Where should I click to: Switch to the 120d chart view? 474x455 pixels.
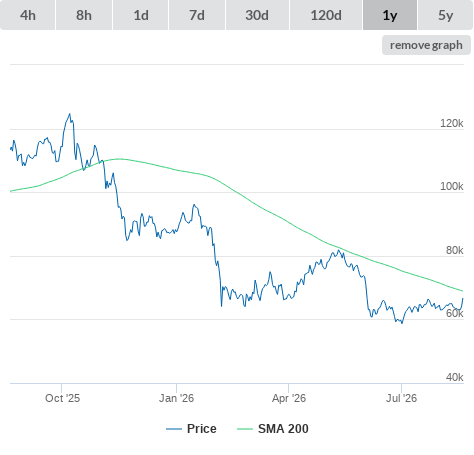326,15
